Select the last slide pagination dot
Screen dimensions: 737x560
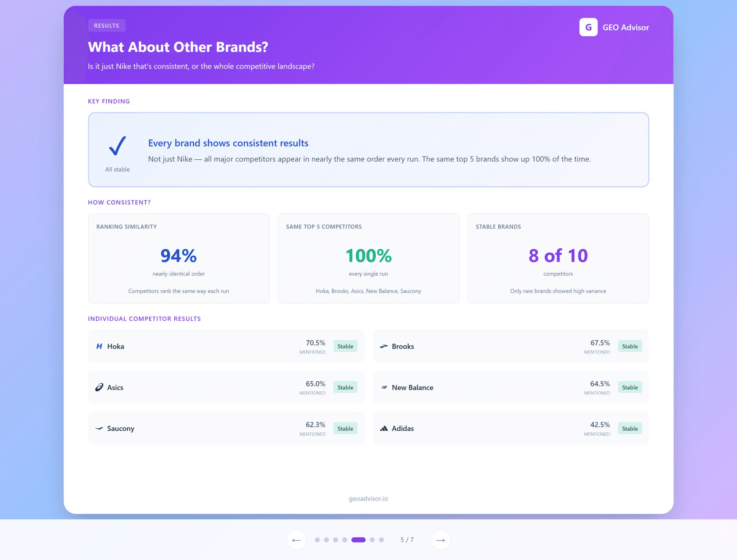381,540
